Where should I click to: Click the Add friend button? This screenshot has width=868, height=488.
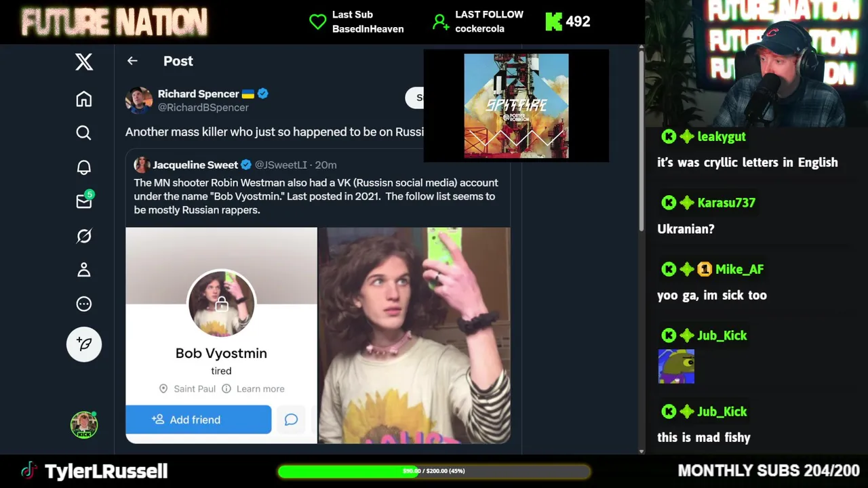(x=199, y=420)
